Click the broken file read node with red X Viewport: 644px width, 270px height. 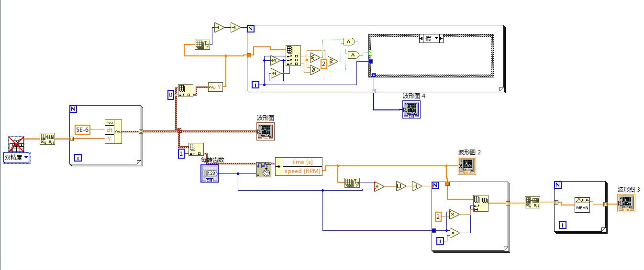[x=17, y=144]
